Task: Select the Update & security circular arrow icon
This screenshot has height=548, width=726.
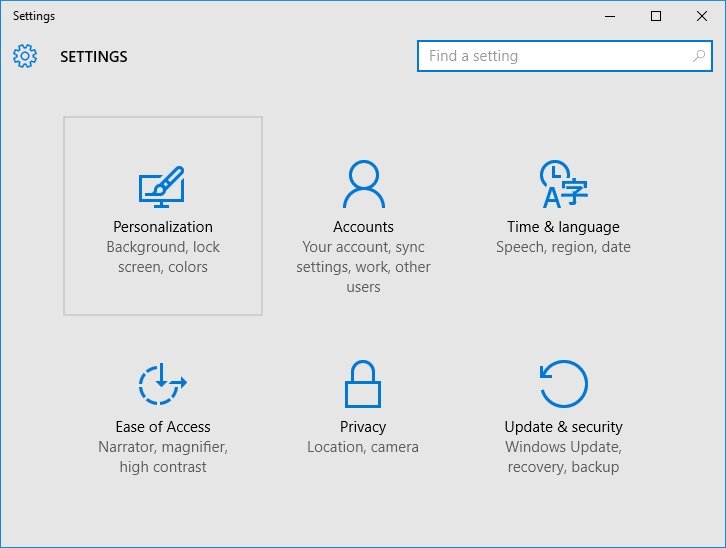Action: pos(563,384)
